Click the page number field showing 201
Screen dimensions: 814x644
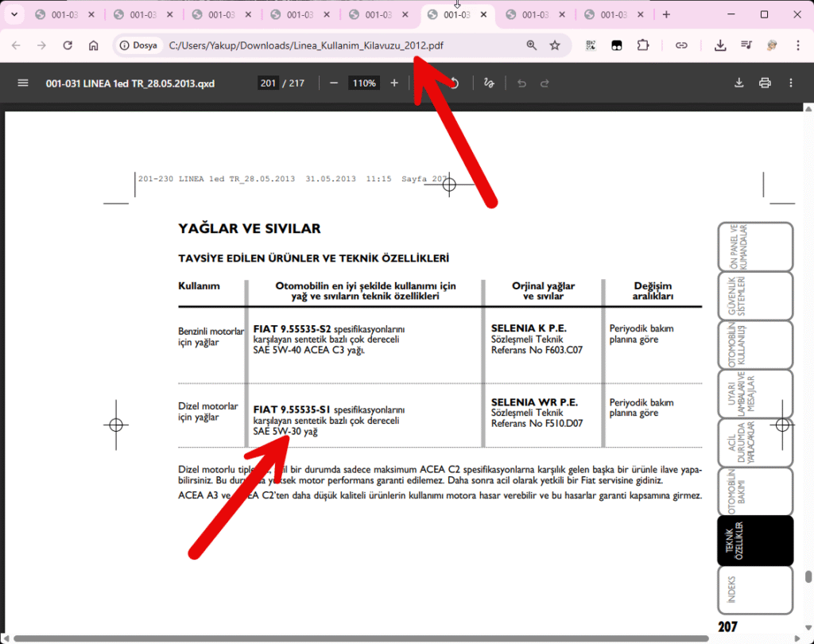[268, 83]
